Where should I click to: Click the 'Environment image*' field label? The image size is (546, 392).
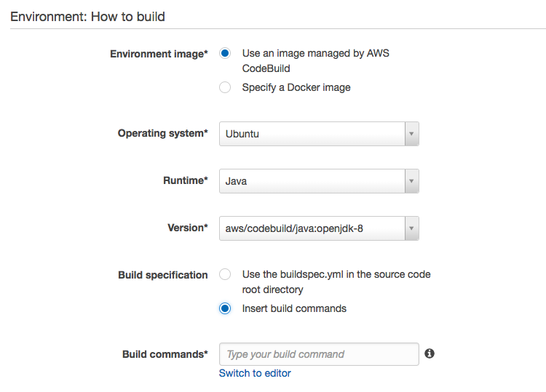coord(159,54)
